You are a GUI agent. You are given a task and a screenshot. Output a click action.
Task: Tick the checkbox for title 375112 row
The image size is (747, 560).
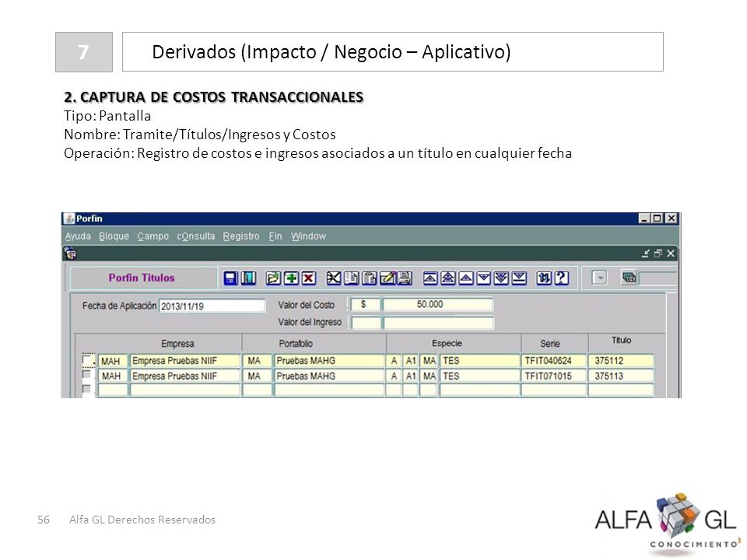click(x=87, y=359)
